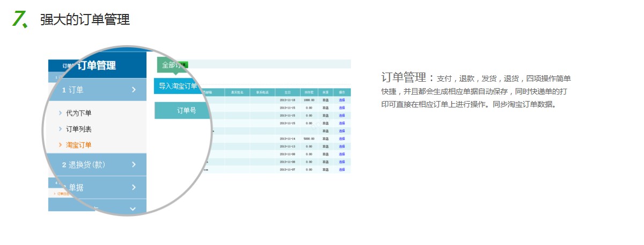
Task: Click 选择 in the 2013-11-07 row
Action: [x=342, y=169]
